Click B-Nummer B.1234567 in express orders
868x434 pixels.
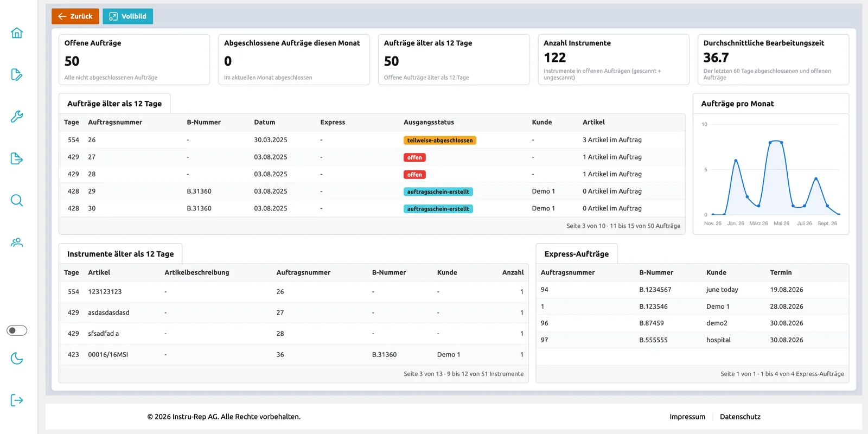click(655, 290)
